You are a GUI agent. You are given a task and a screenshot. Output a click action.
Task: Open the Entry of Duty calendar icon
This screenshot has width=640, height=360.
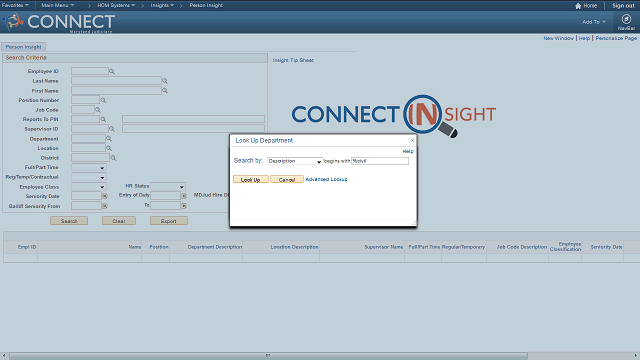(x=184, y=196)
